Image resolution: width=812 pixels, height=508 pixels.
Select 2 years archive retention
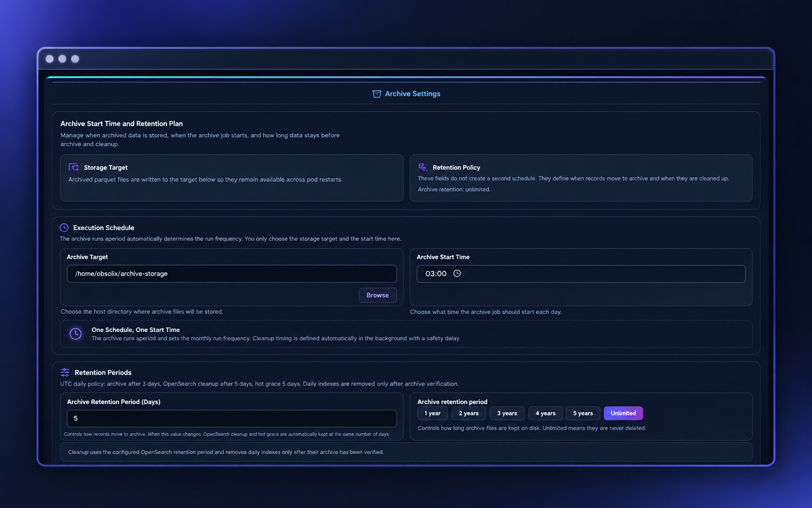pyautogui.click(x=469, y=413)
